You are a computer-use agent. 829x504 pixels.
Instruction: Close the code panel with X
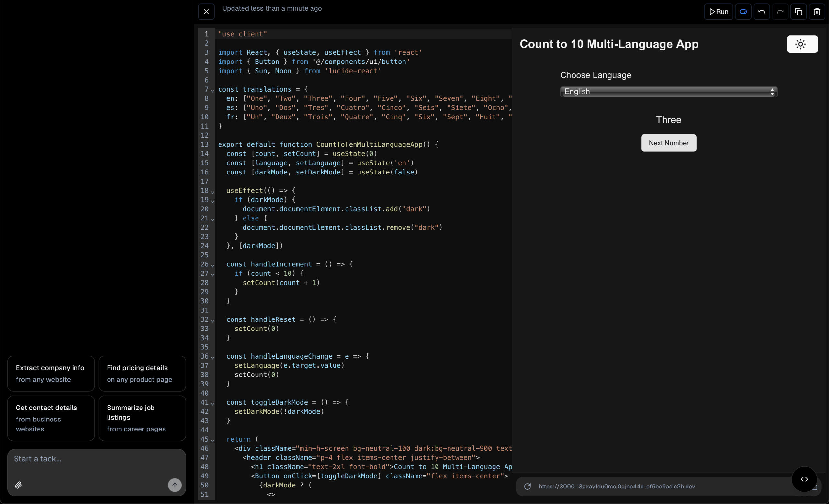click(x=206, y=12)
